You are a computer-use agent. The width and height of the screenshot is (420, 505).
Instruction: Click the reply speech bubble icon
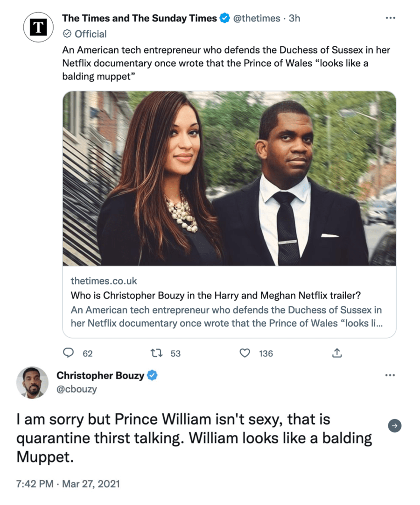coord(69,353)
